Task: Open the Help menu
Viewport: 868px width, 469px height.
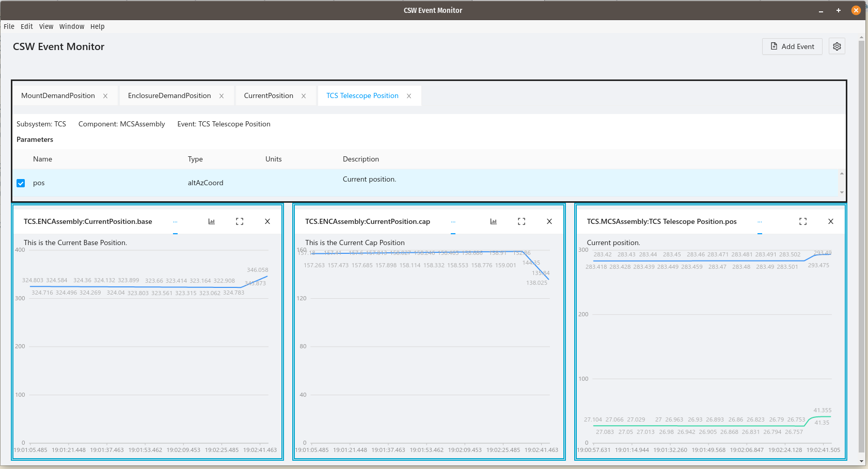Action: 98,26
